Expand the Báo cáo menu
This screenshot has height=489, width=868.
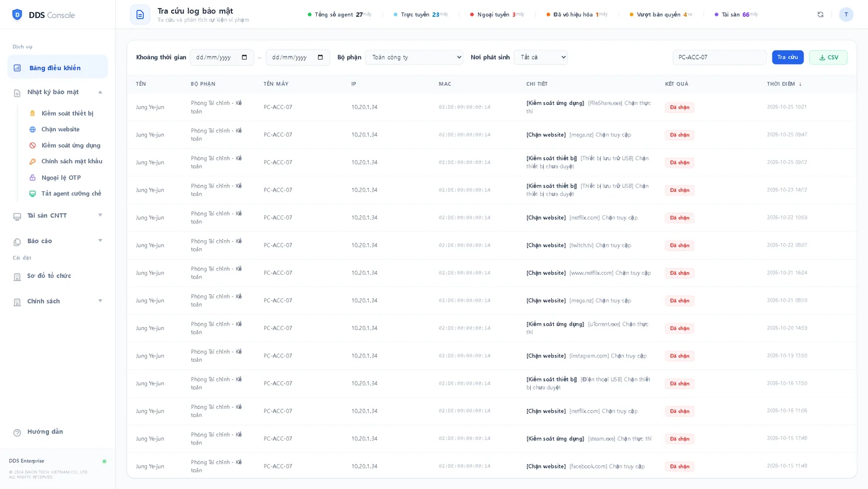pos(58,241)
